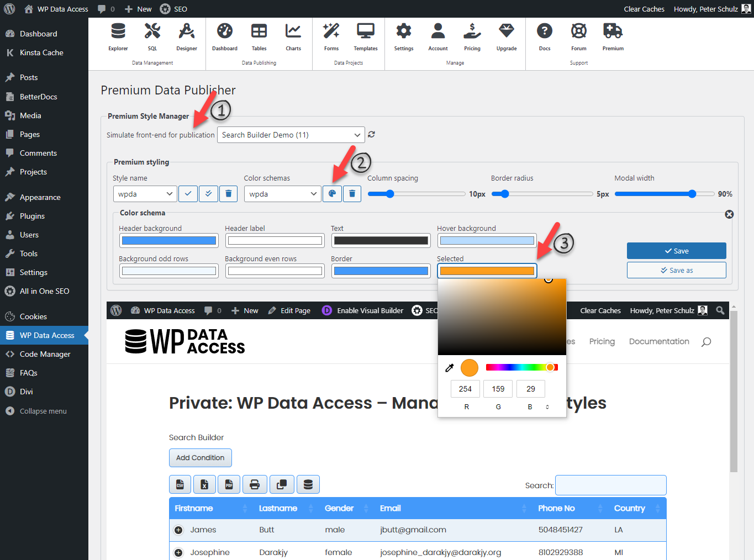Open the color schema palette editor
Image resolution: width=754 pixels, height=560 pixels.
click(x=332, y=194)
